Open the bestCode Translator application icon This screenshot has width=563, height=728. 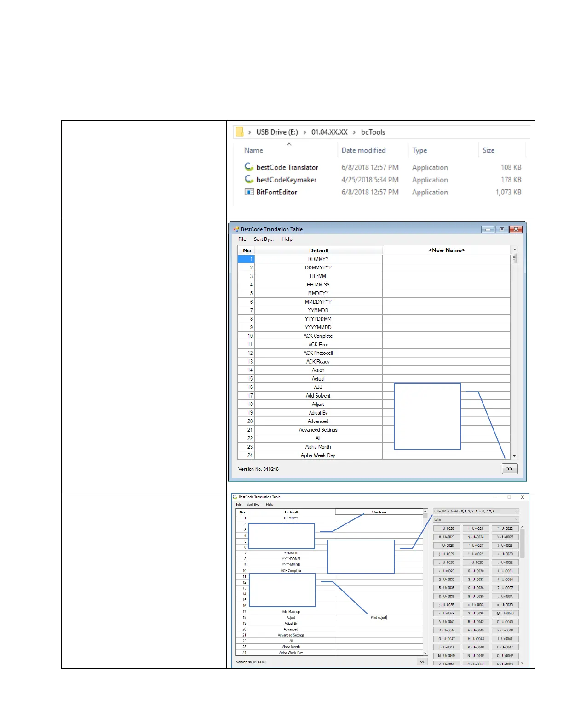tap(249, 167)
